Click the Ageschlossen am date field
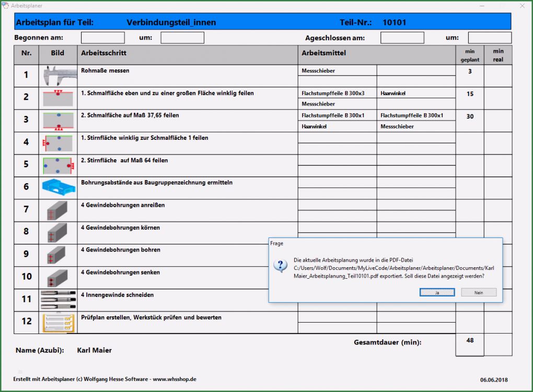533x392 pixels. coord(402,37)
